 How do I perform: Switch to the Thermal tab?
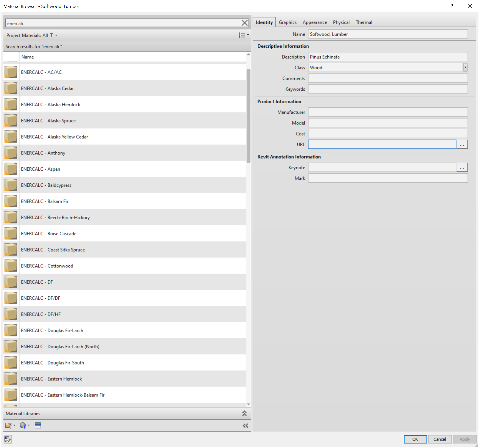tap(363, 22)
